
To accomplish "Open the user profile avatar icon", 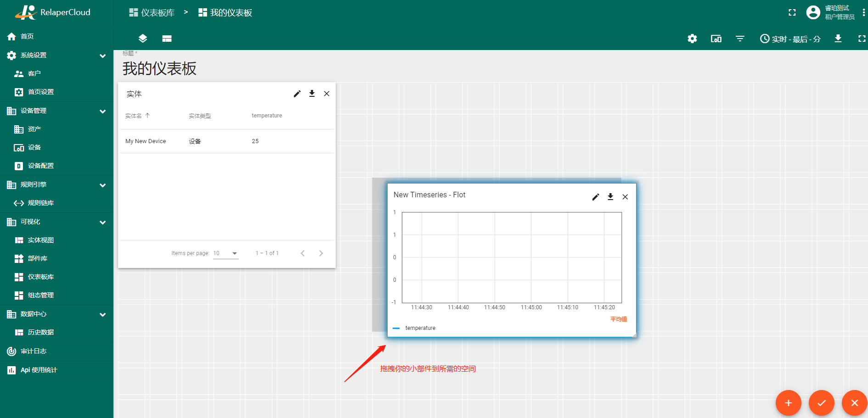I will pyautogui.click(x=813, y=12).
